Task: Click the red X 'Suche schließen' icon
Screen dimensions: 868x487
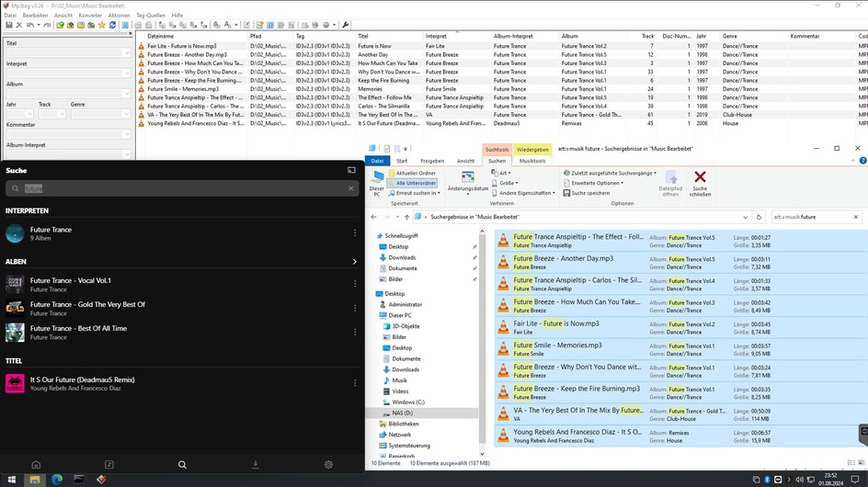Action: (700, 177)
